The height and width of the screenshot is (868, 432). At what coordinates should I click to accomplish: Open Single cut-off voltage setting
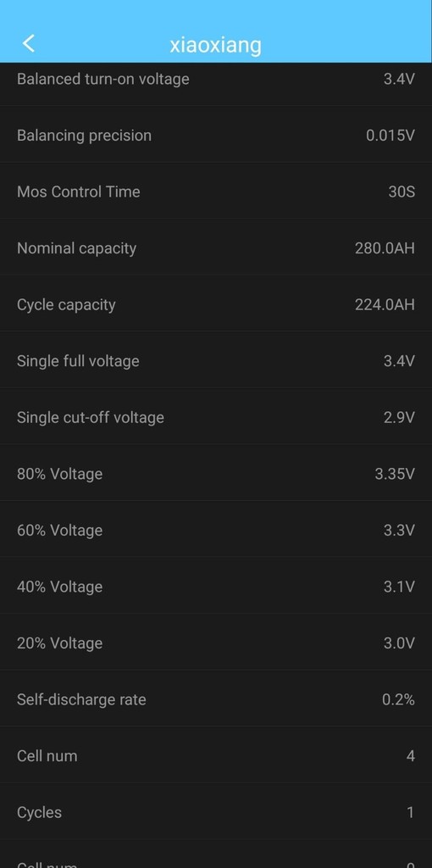(216, 417)
